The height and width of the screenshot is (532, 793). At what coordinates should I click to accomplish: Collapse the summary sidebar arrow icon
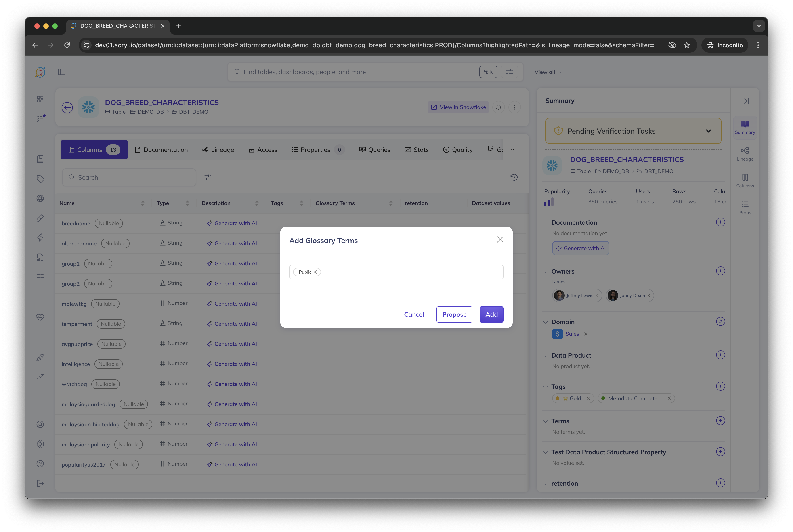(745, 101)
